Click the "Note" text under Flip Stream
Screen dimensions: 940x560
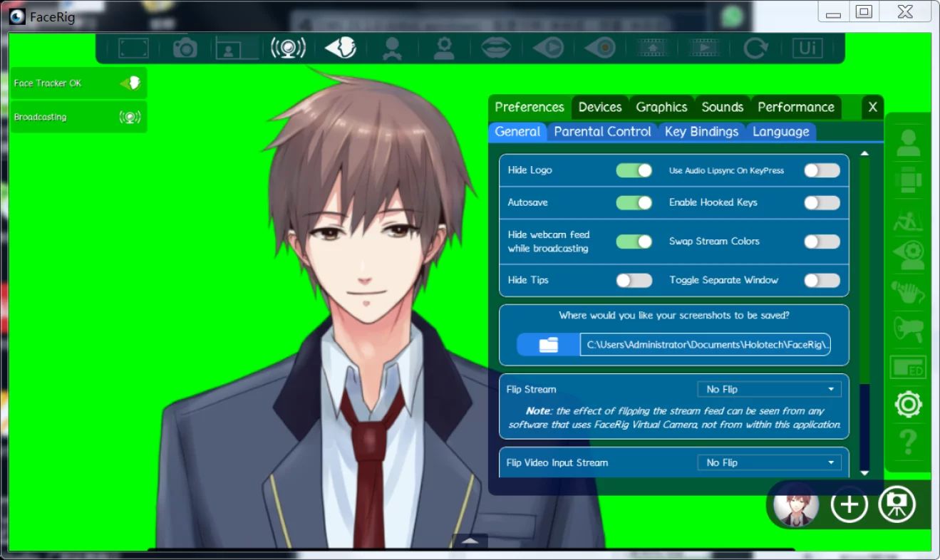(537, 411)
